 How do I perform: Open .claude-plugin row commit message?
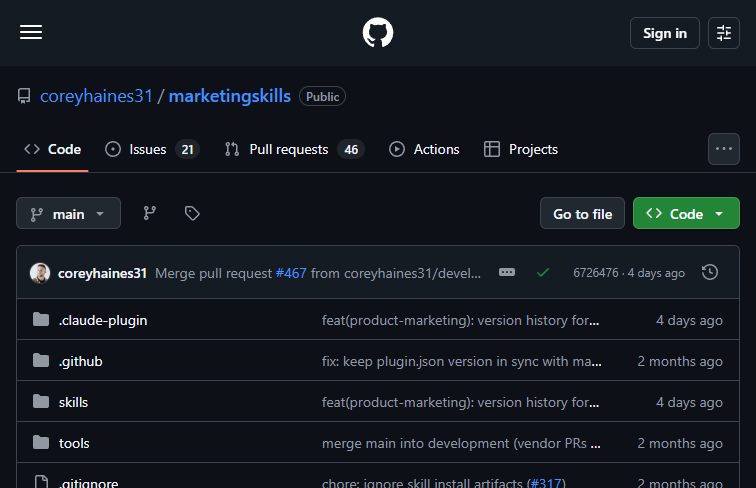460,320
